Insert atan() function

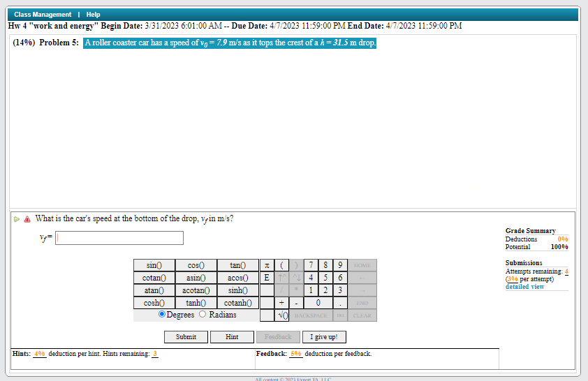[154, 290]
